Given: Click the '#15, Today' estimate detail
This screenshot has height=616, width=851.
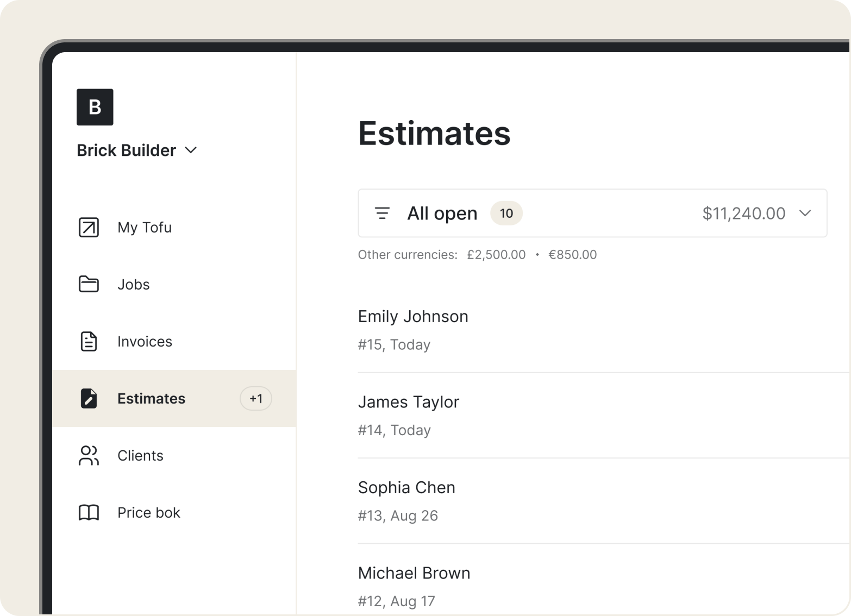Looking at the screenshot, I should (394, 344).
